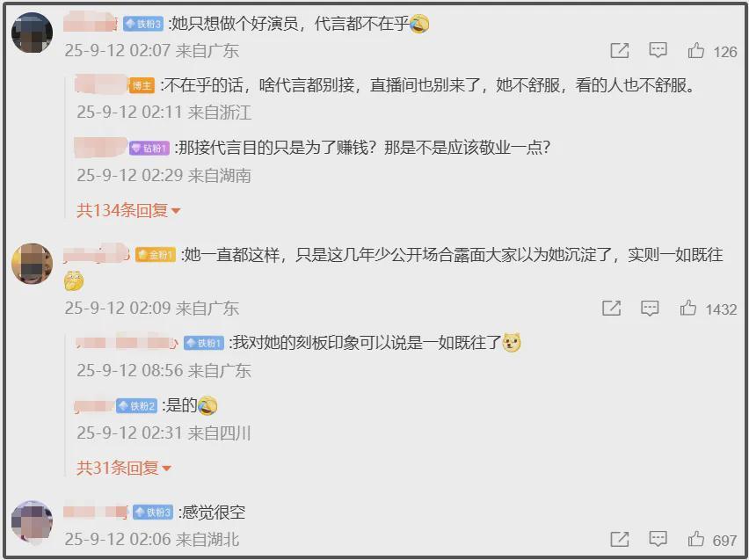Click the 钻粉1 badge
749x560 pixels.
coord(149,149)
